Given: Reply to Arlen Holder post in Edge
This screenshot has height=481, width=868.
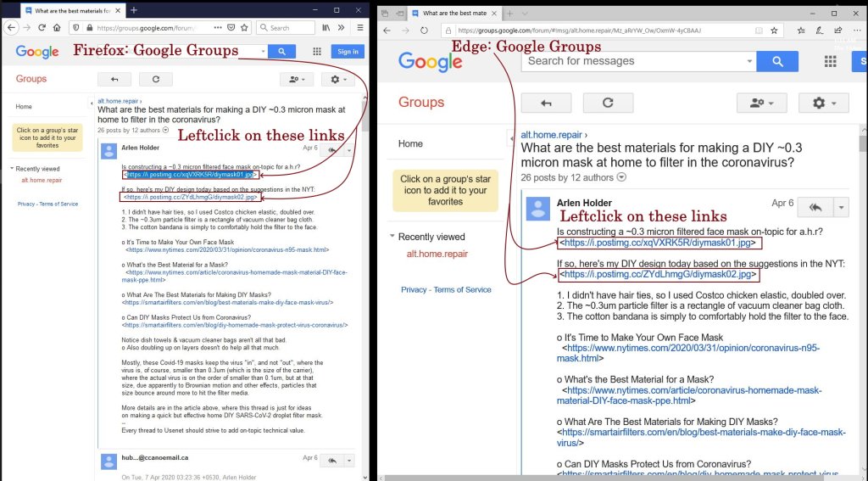Looking at the screenshot, I should click(x=815, y=208).
